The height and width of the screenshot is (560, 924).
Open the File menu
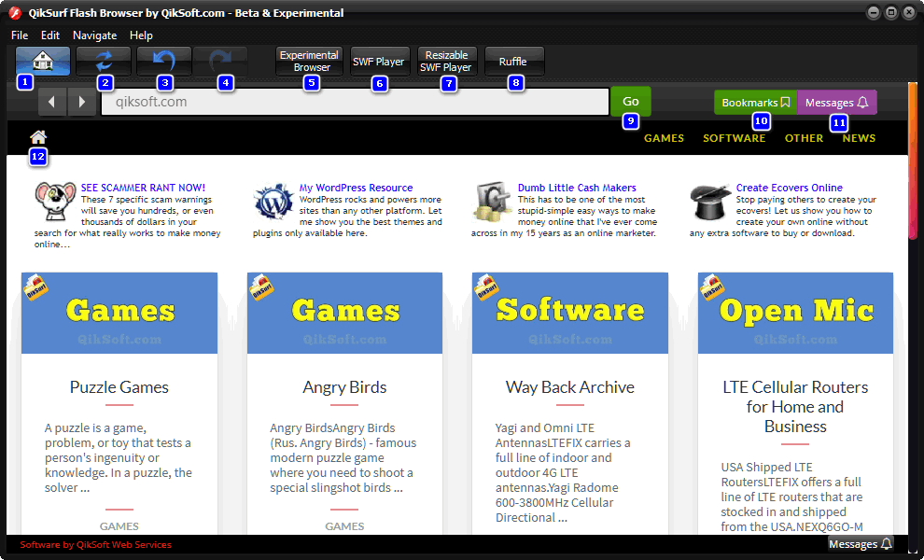click(x=19, y=35)
